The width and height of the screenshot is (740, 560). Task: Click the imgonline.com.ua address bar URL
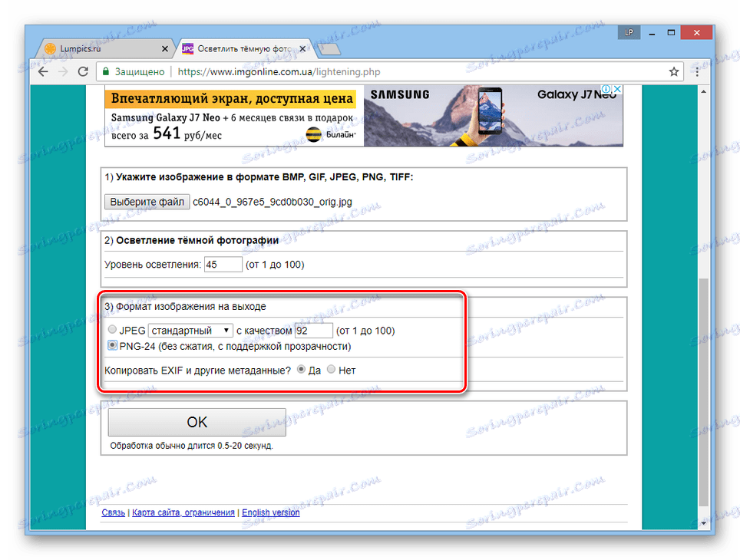pos(279,71)
